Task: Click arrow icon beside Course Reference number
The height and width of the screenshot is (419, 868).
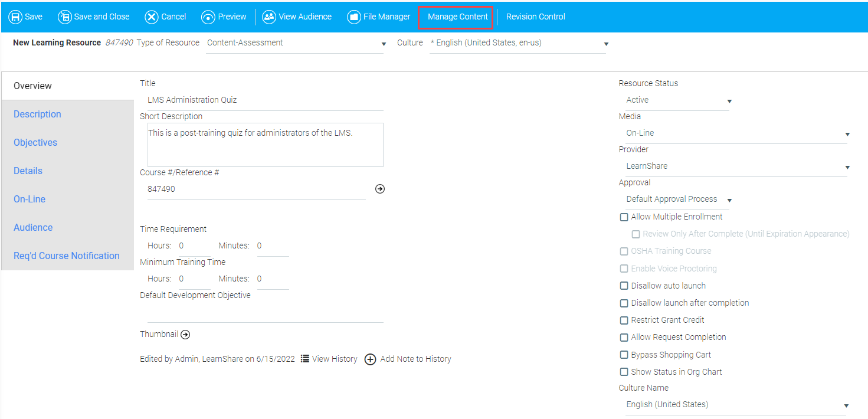Action: [380, 189]
